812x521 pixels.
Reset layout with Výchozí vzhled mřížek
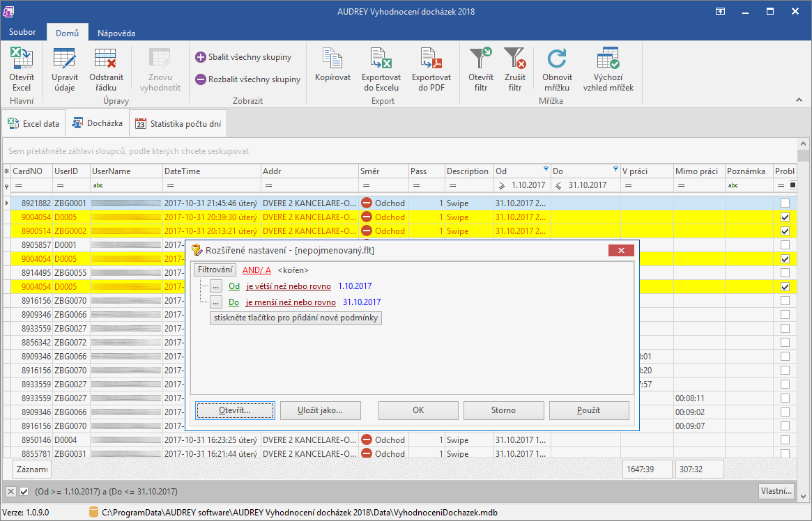click(x=608, y=70)
